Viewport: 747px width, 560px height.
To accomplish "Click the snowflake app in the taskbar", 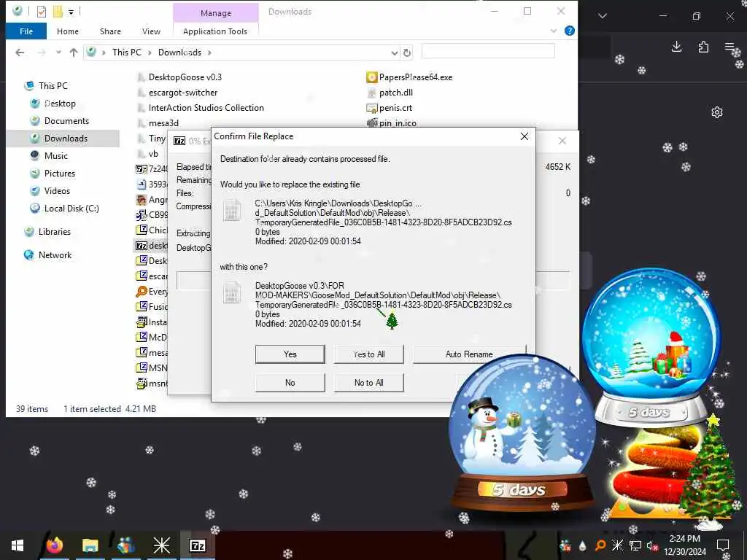I will [161, 545].
